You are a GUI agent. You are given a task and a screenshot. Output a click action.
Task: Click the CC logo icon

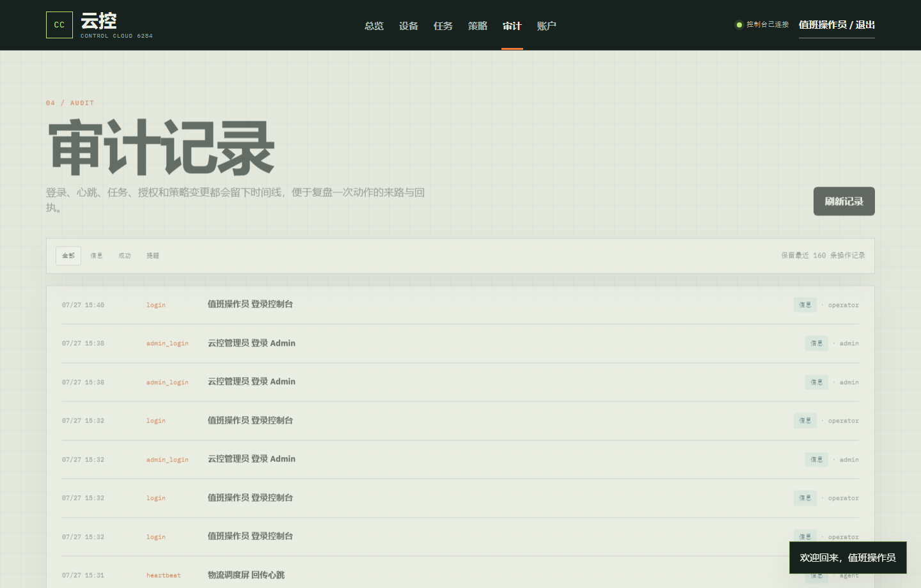coord(59,25)
